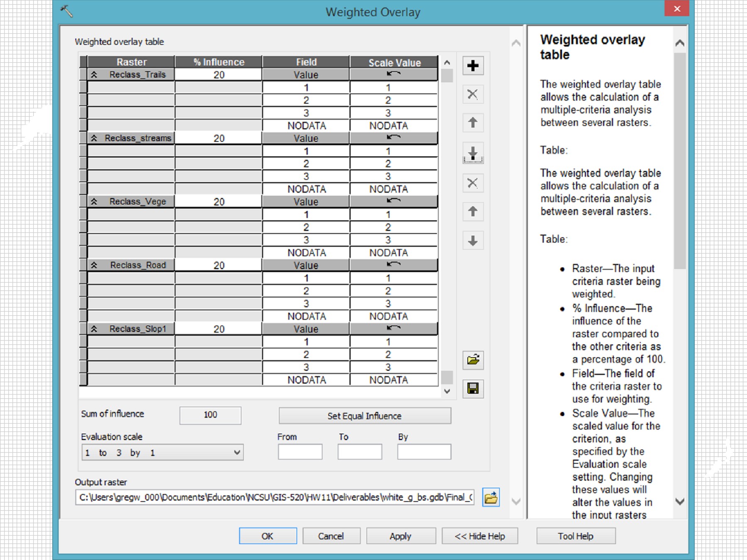The height and width of the screenshot is (560, 747).
Task: Open a saved weighted overlay table file
Action: 473,360
